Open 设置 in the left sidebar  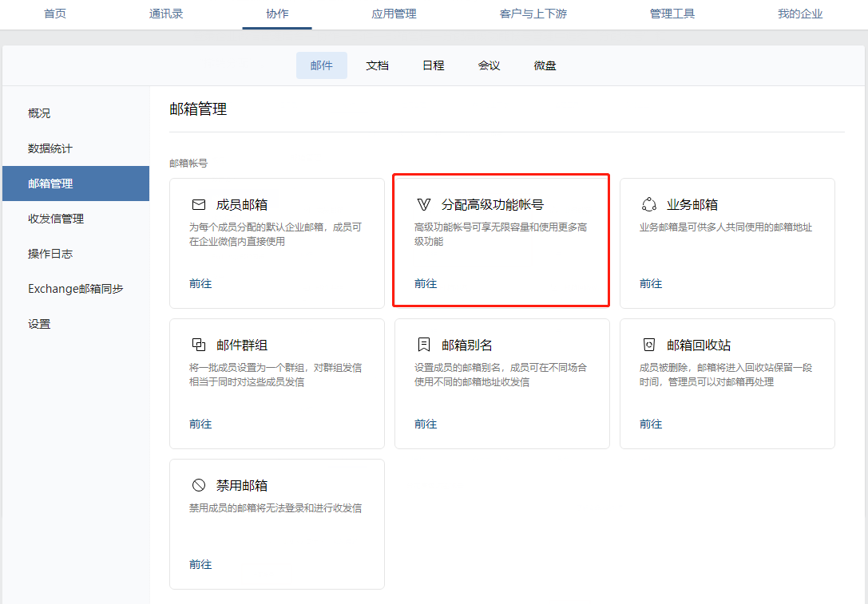tap(39, 324)
